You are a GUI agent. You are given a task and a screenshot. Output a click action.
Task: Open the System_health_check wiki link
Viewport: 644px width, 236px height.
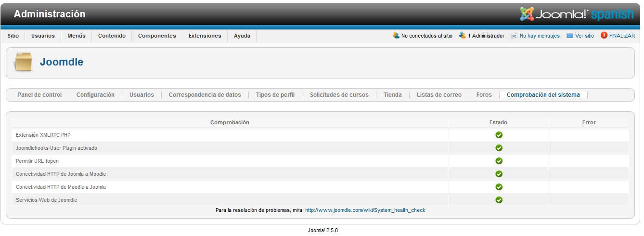click(365, 210)
